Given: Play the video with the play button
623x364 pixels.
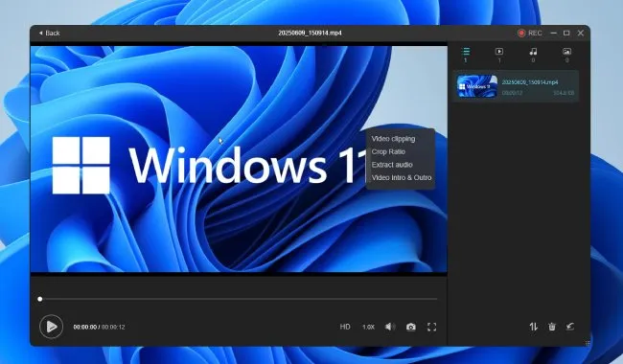Looking at the screenshot, I should tap(51, 327).
